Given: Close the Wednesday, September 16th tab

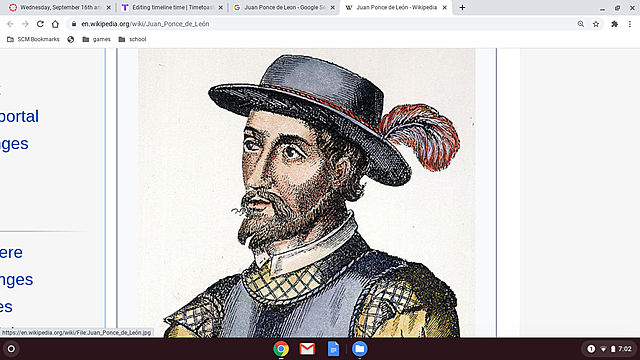Looking at the screenshot, I should [x=109, y=7].
